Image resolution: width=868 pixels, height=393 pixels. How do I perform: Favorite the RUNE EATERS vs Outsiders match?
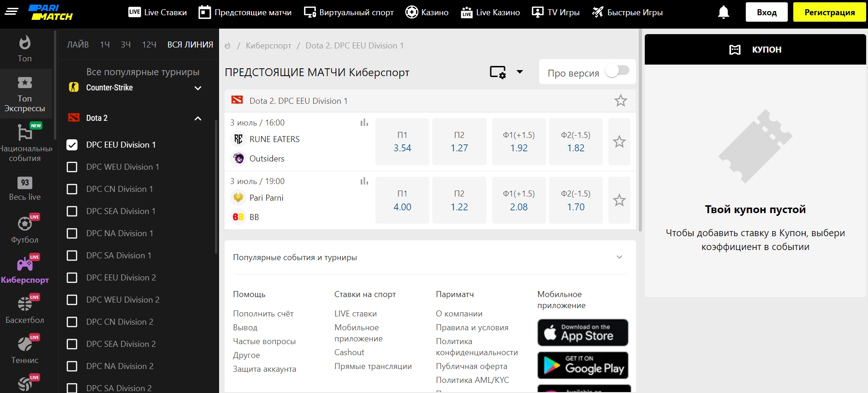(619, 142)
